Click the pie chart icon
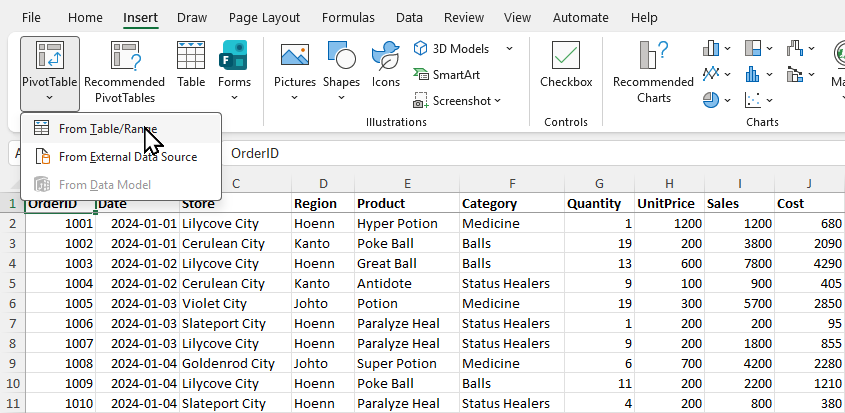845x413 pixels. pyautogui.click(x=711, y=100)
